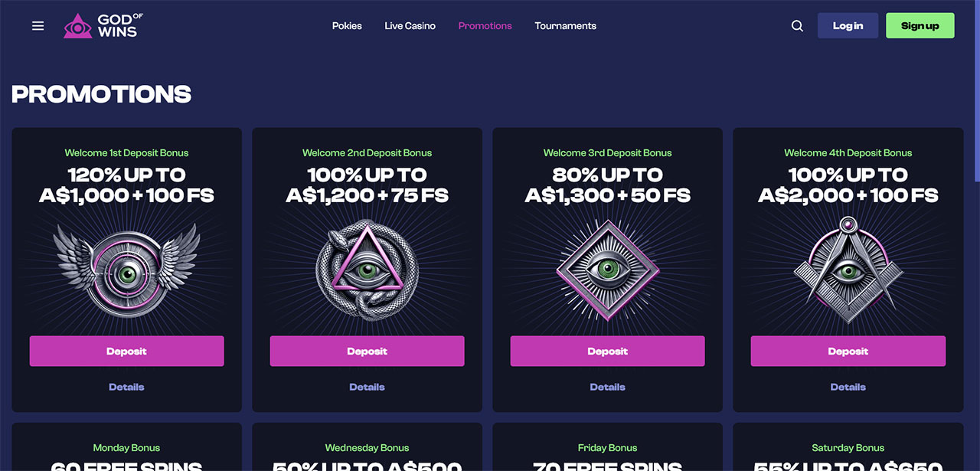Click the God of Wins logo

point(103,25)
